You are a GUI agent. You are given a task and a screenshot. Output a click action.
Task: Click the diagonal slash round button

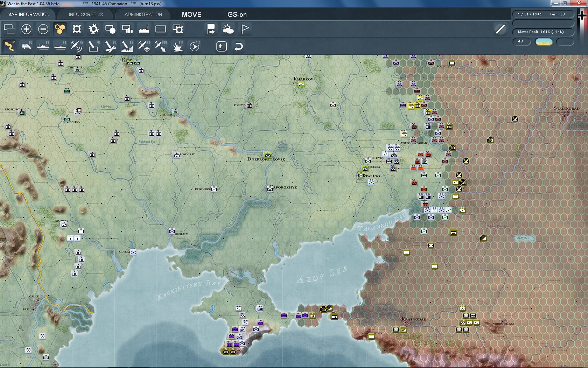pos(500,29)
